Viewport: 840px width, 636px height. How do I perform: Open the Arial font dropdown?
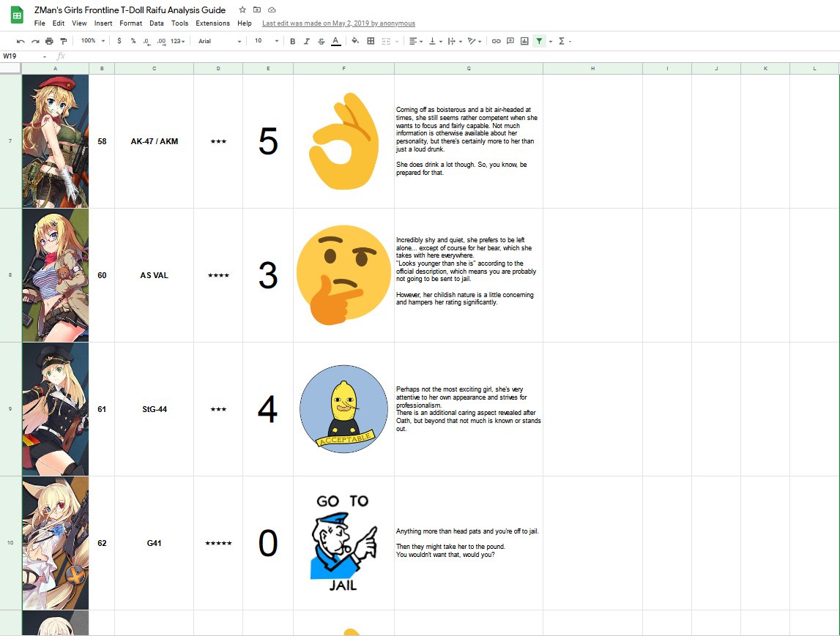pyautogui.click(x=220, y=41)
